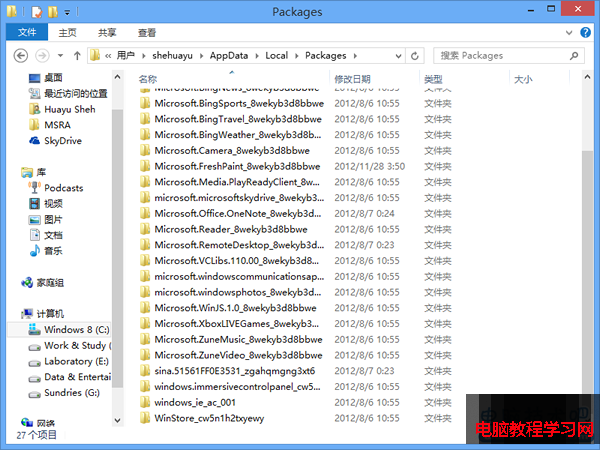Select sina.51561FF0E3531 folder icon
Viewport: 600px width, 450px height.
145,371
